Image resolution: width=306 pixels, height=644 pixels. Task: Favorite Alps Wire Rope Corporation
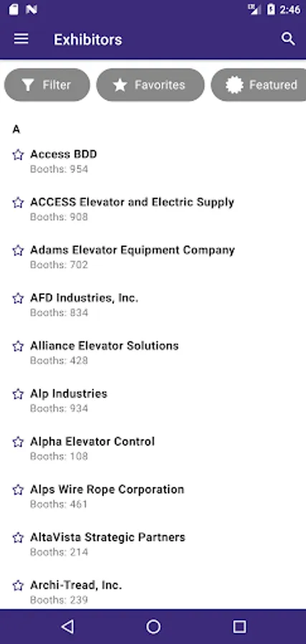pos(18,489)
